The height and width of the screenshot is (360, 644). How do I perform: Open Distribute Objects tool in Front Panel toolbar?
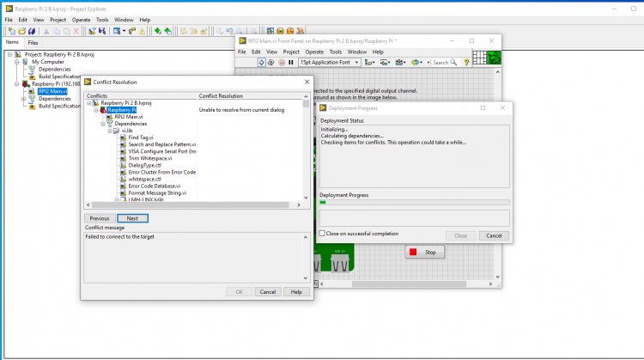click(x=385, y=63)
